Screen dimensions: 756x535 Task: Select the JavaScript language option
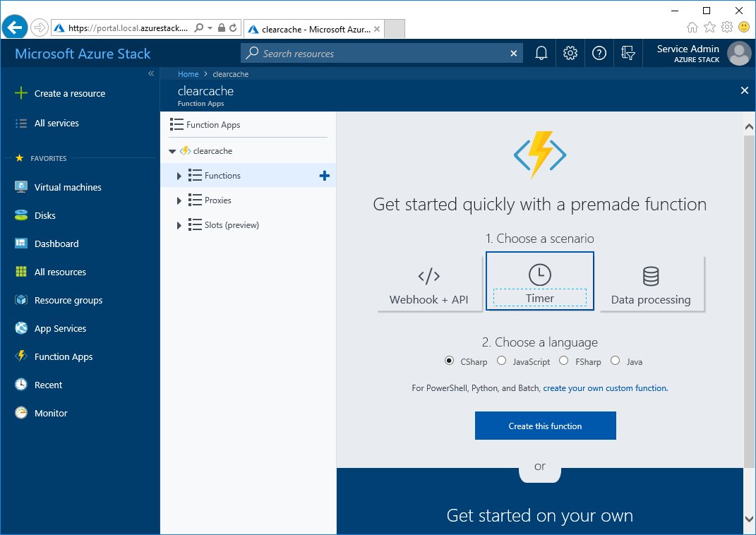[x=501, y=361]
